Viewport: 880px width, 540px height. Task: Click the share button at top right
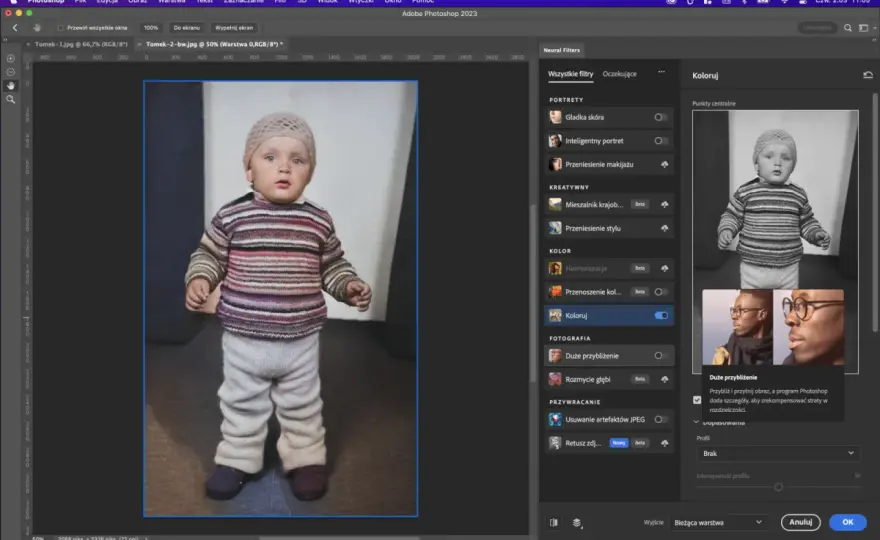click(817, 28)
